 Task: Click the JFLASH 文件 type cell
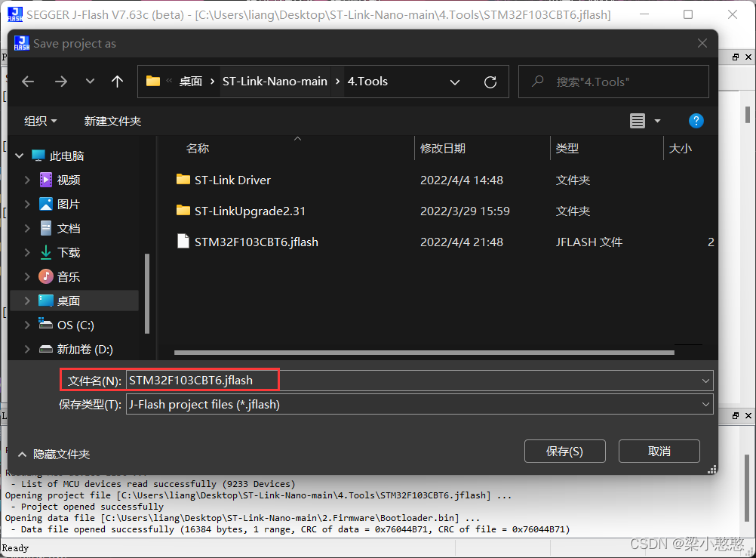(x=589, y=242)
